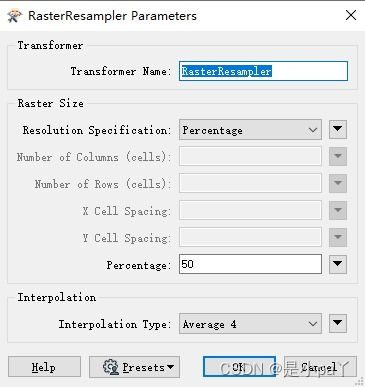Image resolution: width=365 pixels, height=387 pixels.
Task: Click arrow button next to Number of Columns
Action: [338, 157]
